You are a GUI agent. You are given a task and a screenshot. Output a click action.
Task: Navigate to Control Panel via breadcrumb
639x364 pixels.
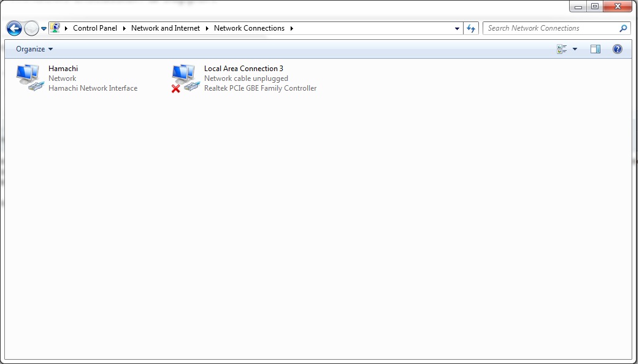click(94, 28)
